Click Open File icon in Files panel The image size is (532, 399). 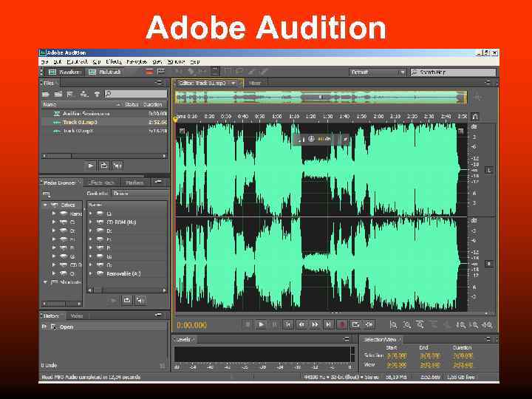(46, 94)
